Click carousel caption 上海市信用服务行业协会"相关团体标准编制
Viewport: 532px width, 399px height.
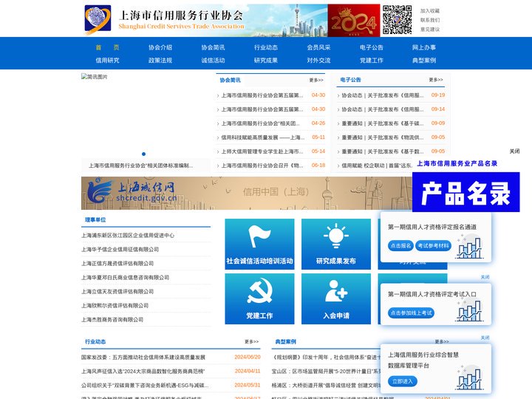(x=141, y=166)
